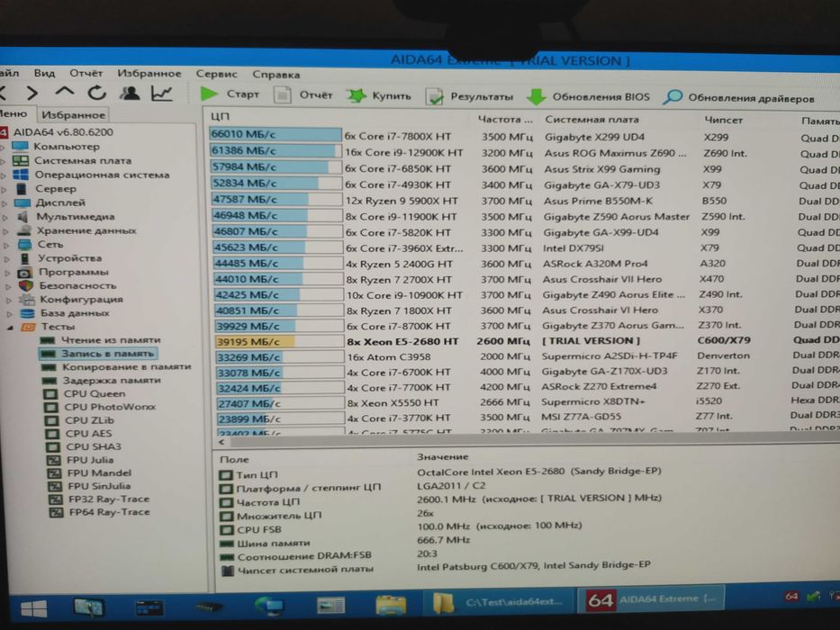Open CPU PhotoWorxx benchmark
840x630 pixels.
coord(110,407)
